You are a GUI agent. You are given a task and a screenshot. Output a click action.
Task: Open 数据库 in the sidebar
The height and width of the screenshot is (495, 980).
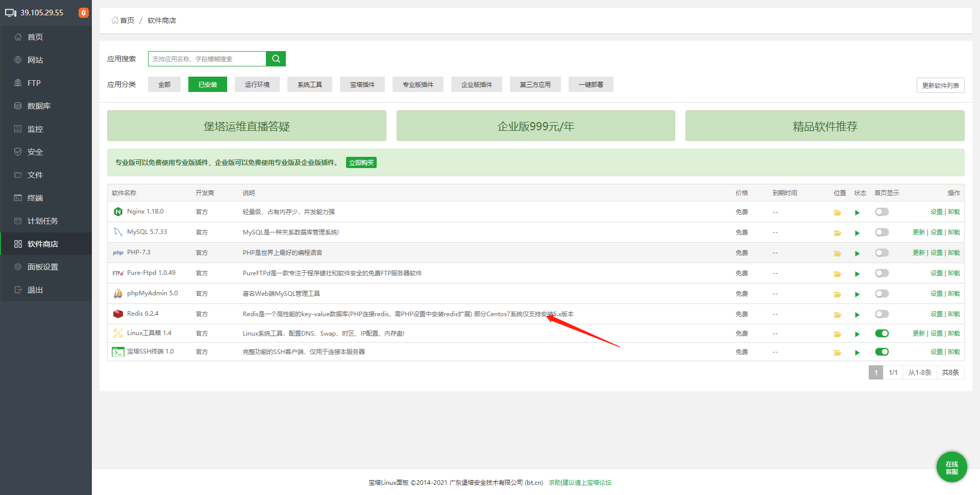tap(46, 106)
